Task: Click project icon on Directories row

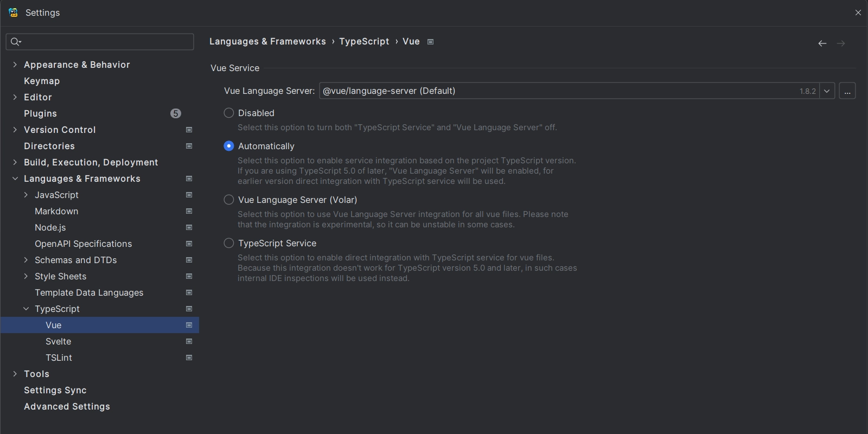Action: tap(189, 146)
